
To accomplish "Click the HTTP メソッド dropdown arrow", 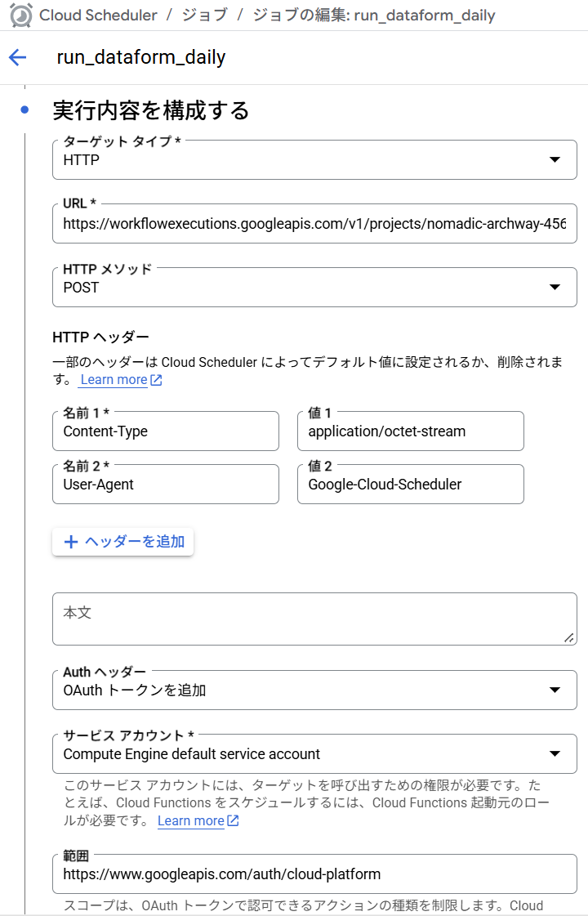I will point(555,287).
